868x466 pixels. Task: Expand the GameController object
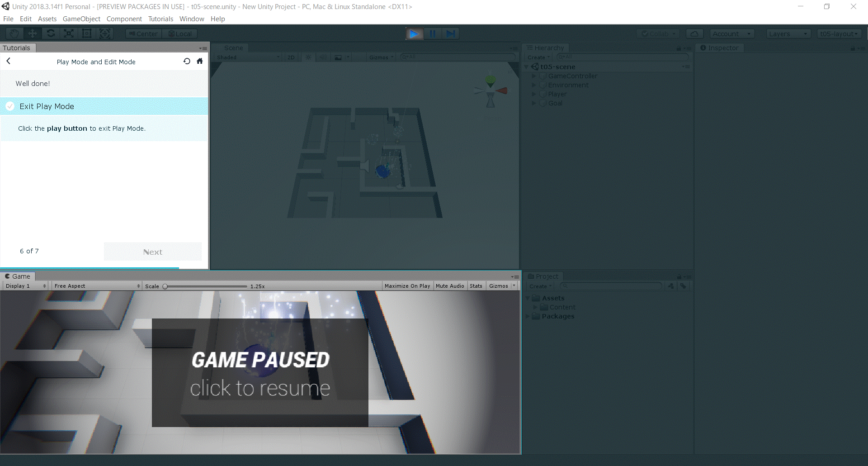534,76
